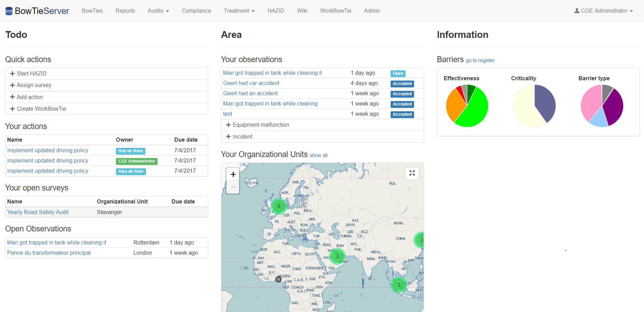Open the Audits dropdown menu
644x312 pixels.
[158, 11]
